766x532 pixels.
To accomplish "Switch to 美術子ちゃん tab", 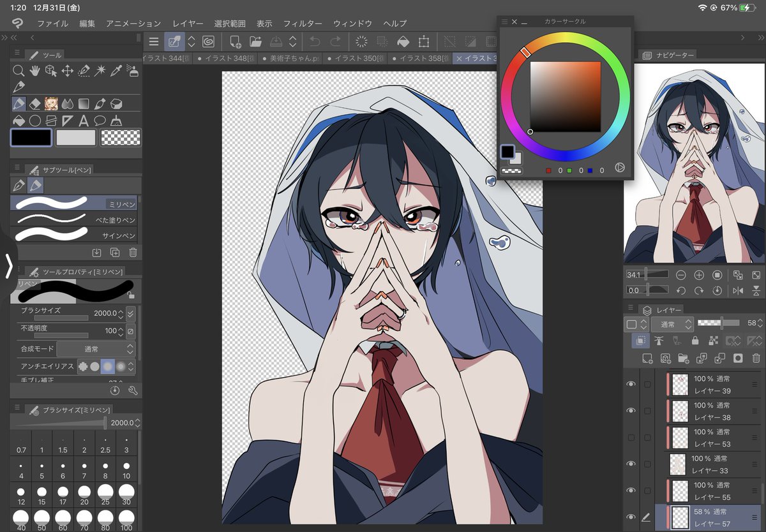I will 289,59.
